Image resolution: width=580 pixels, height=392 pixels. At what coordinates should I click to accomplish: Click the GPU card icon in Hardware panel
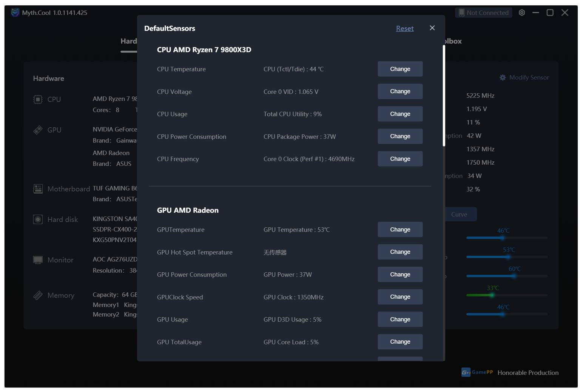(38, 130)
